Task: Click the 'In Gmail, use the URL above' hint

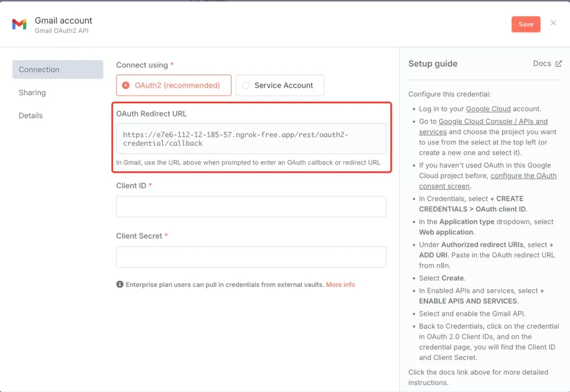Action: click(248, 162)
